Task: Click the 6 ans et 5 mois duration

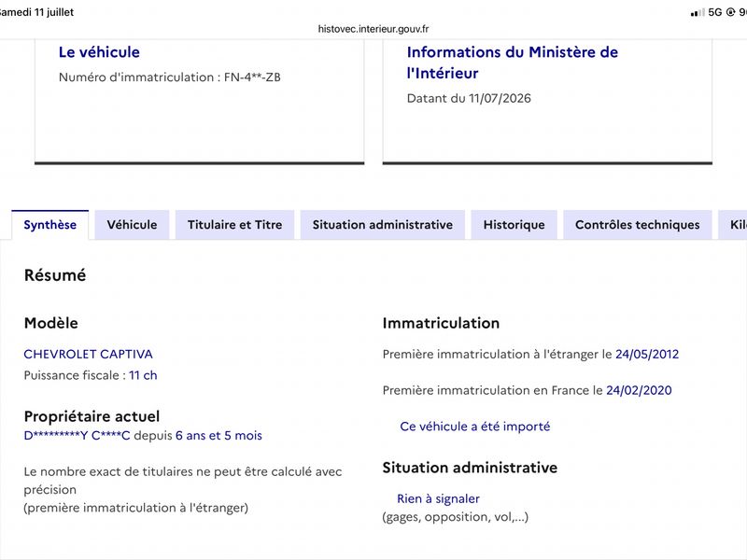Action: tap(218, 435)
